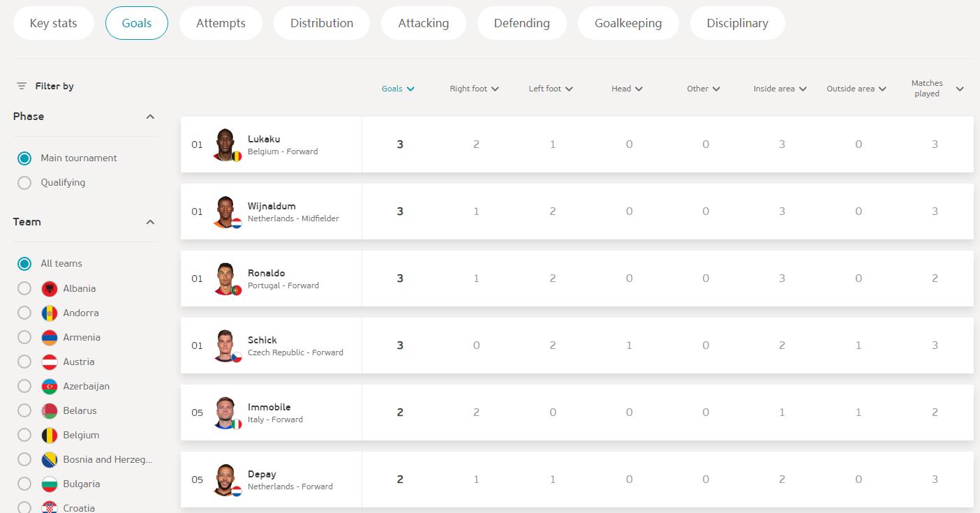Image resolution: width=980 pixels, height=513 pixels.
Task: Select the Azerbaijan team radio button
Action: 24,386
